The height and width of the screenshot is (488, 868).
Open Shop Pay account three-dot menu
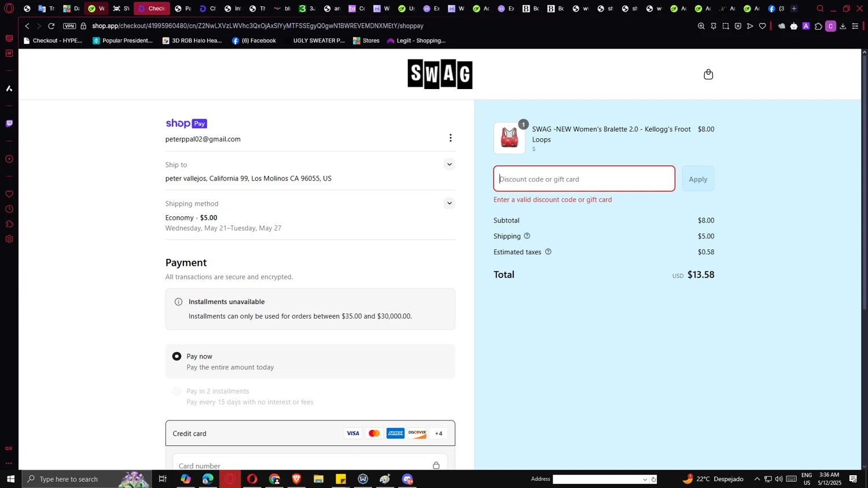(x=450, y=138)
